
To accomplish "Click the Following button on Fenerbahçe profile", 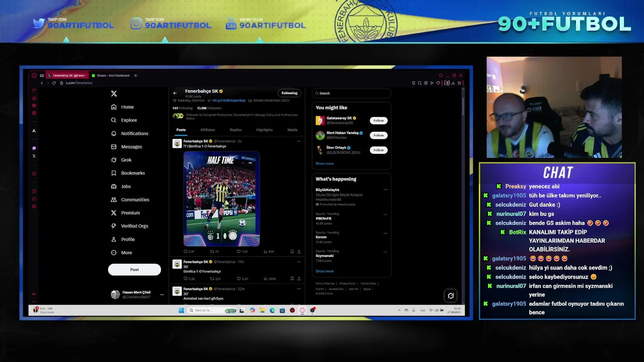I will tap(289, 93).
